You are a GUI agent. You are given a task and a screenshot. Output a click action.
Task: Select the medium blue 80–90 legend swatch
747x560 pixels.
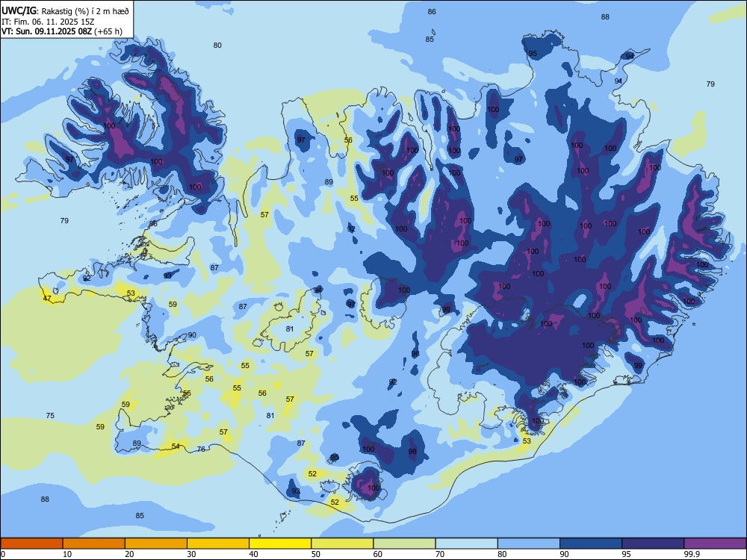(x=529, y=544)
